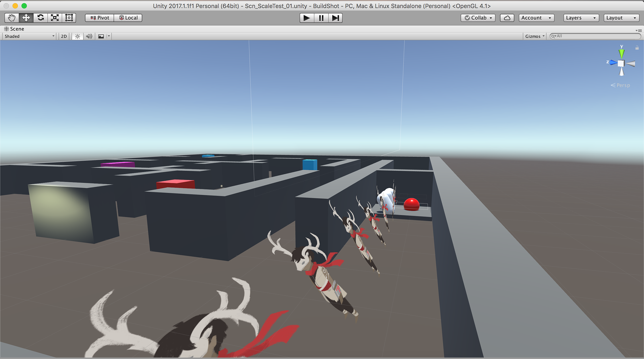Toggle the scene rotation lock
Viewport: 644px width, 359px height.
click(637, 48)
